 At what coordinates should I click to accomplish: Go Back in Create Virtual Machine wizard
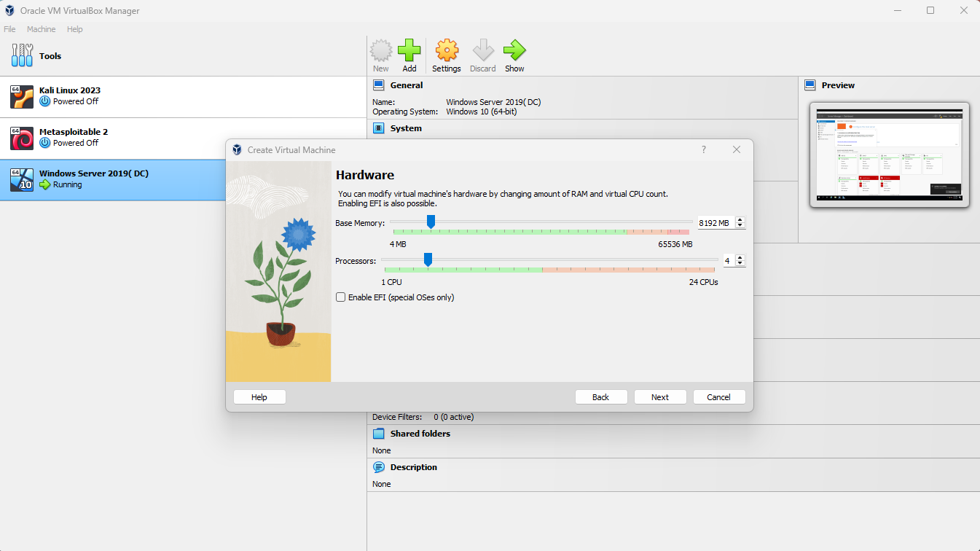(601, 397)
